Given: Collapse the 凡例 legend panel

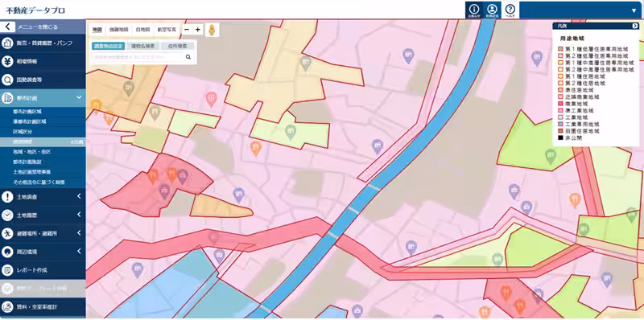Looking at the screenshot, I should pyautogui.click(x=635, y=26).
